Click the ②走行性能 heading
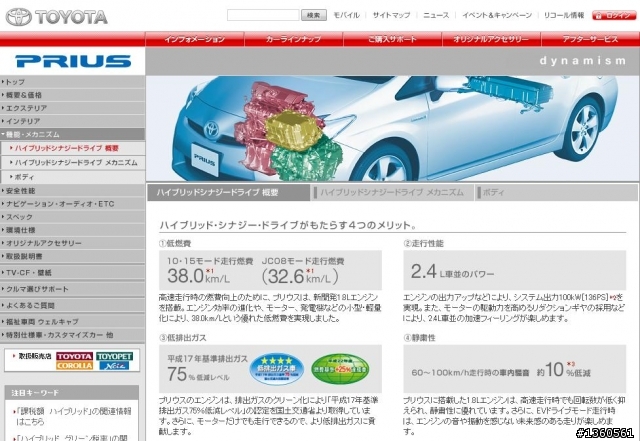This screenshot has width=640, height=441. click(423, 243)
